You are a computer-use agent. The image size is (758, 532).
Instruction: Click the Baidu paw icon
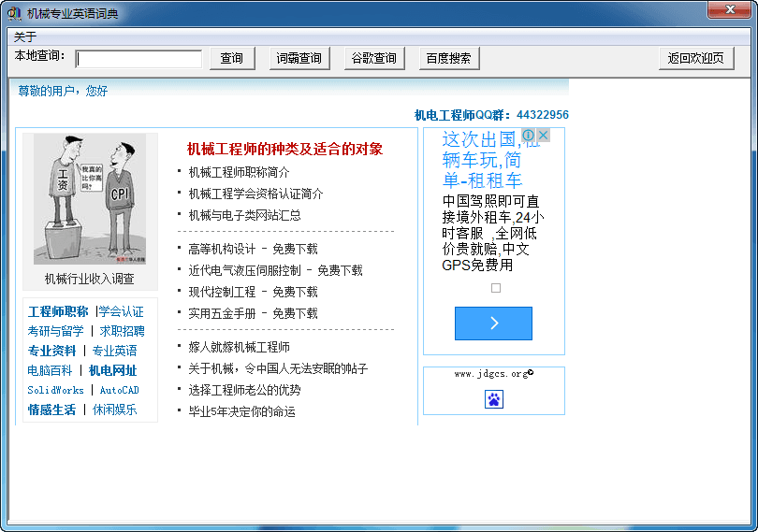[x=493, y=399]
